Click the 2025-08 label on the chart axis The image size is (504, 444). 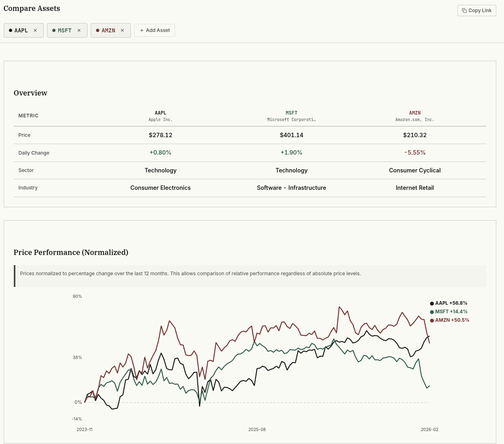click(x=257, y=429)
